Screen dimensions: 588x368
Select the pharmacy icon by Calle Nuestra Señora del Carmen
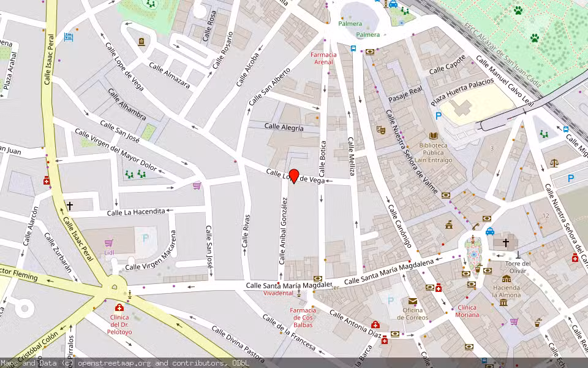click(x=575, y=258)
